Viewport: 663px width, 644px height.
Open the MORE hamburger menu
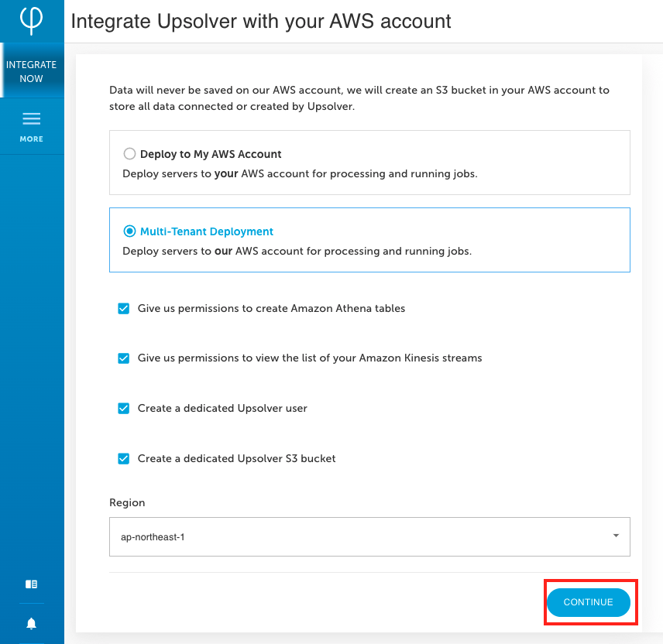[32, 127]
